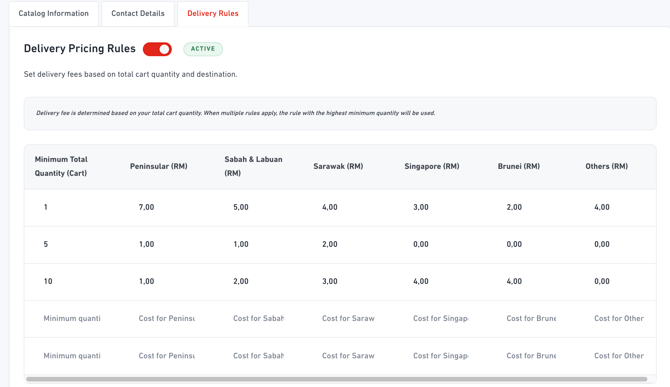Click the Peninsular (RM) column header
670x387 pixels.
point(159,166)
